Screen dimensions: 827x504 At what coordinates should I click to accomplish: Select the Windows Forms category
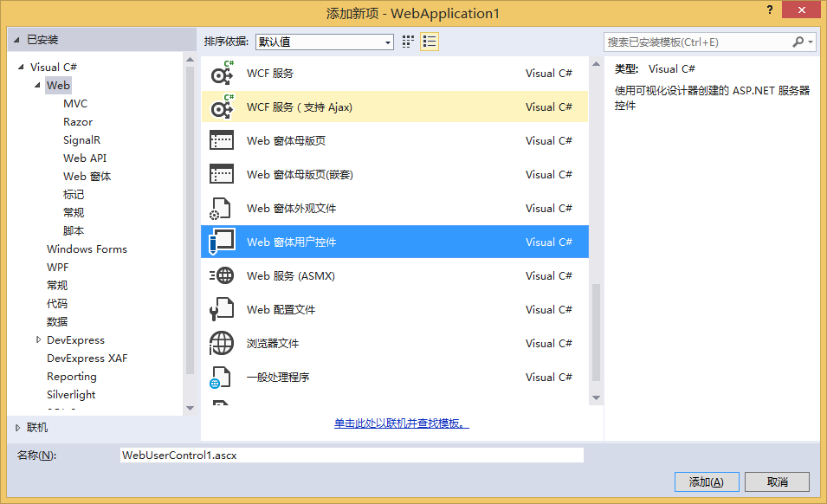(x=87, y=249)
